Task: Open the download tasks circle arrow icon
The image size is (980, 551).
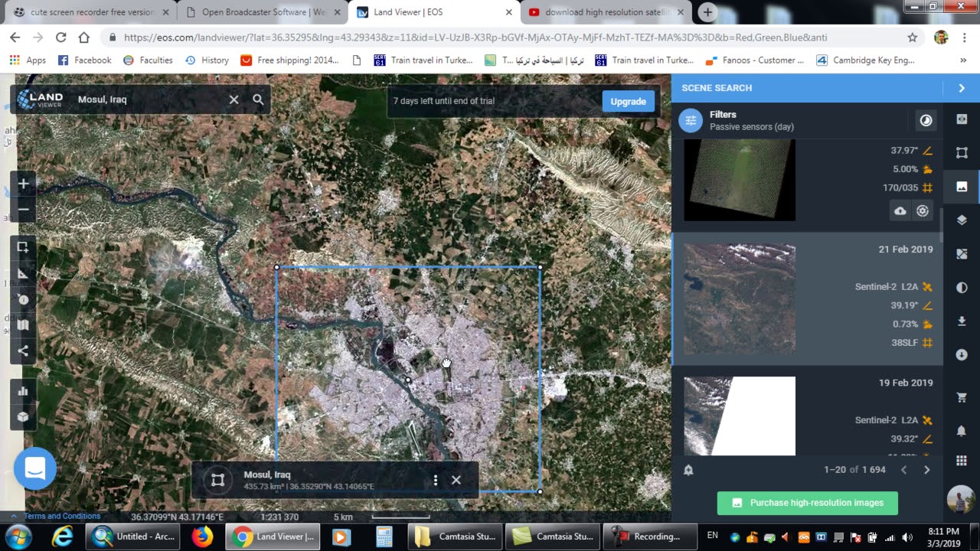Action: tap(962, 355)
